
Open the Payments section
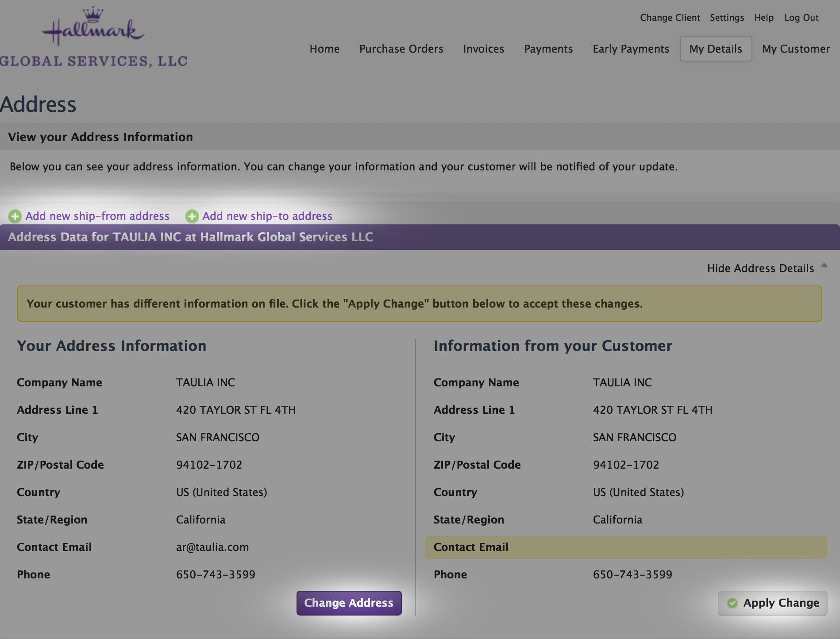click(548, 49)
